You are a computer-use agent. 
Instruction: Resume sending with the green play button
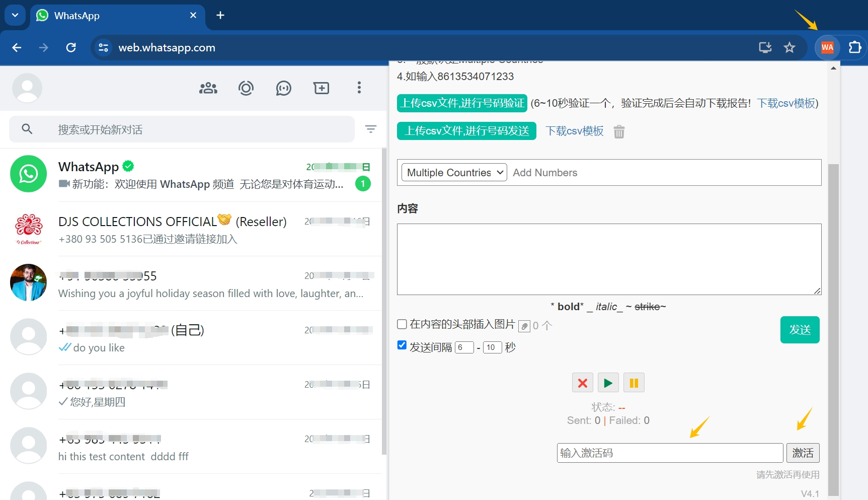point(608,383)
